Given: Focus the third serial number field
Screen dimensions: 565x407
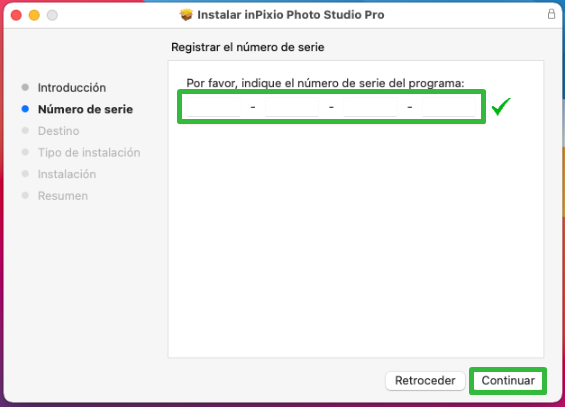Looking at the screenshot, I should (370, 107).
